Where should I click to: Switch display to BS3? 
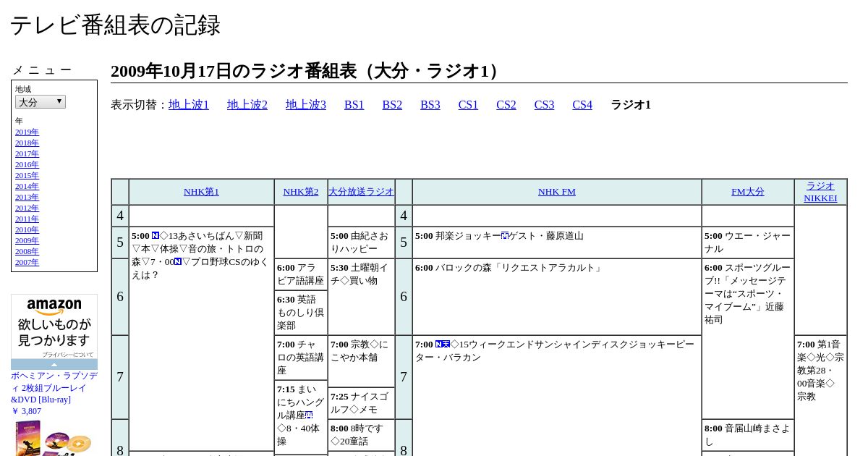point(430,105)
